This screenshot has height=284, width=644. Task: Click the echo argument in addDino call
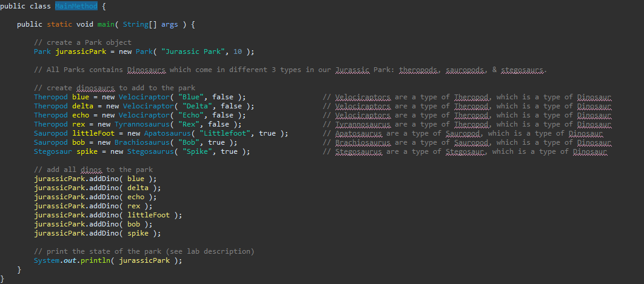click(136, 197)
